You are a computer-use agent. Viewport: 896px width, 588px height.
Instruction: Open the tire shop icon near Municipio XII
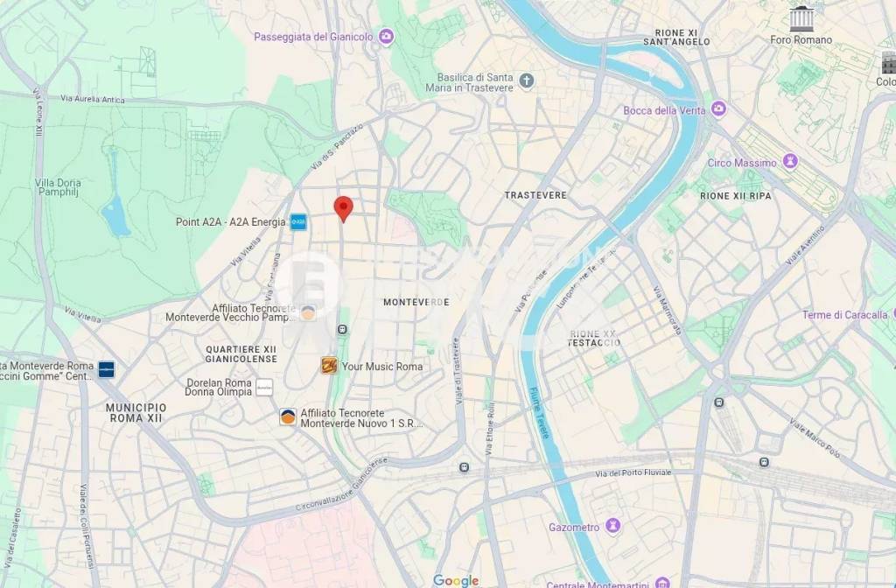click(106, 370)
